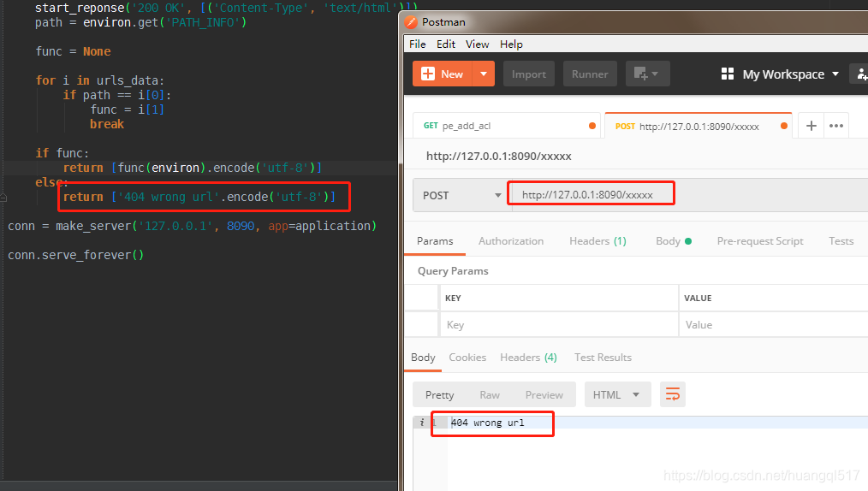The image size is (868, 491).
Task: Click the 'for i in urls_data:' code line
Action: pyautogui.click(x=99, y=80)
